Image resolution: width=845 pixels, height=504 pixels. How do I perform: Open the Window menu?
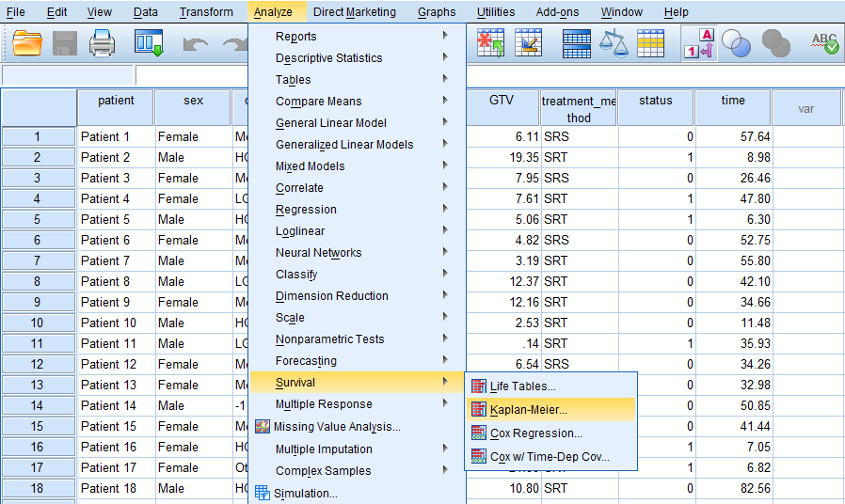click(x=622, y=12)
